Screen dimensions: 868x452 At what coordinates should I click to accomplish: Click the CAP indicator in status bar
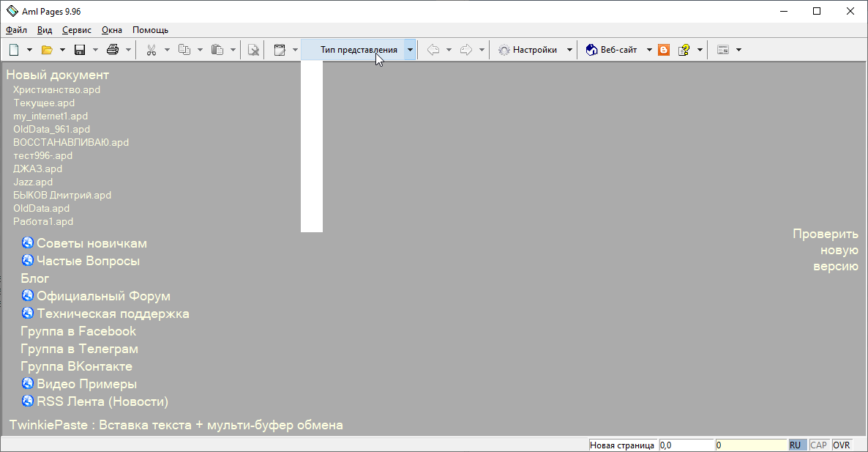[x=819, y=445]
